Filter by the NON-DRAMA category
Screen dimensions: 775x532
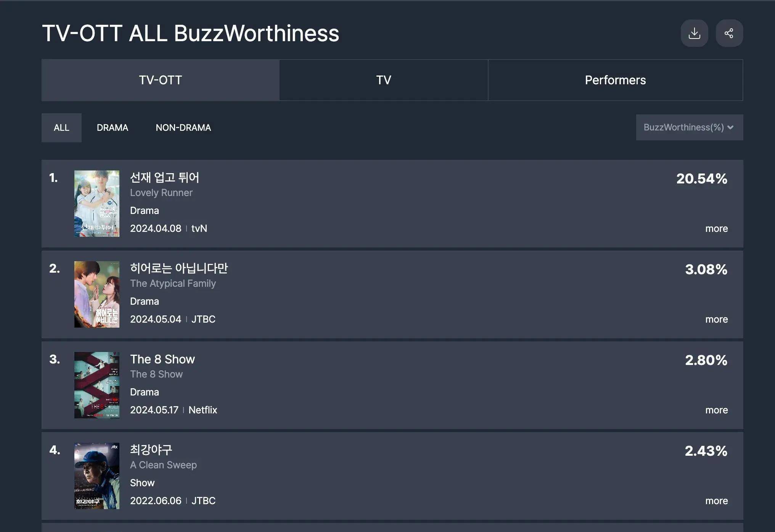click(183, 128)
